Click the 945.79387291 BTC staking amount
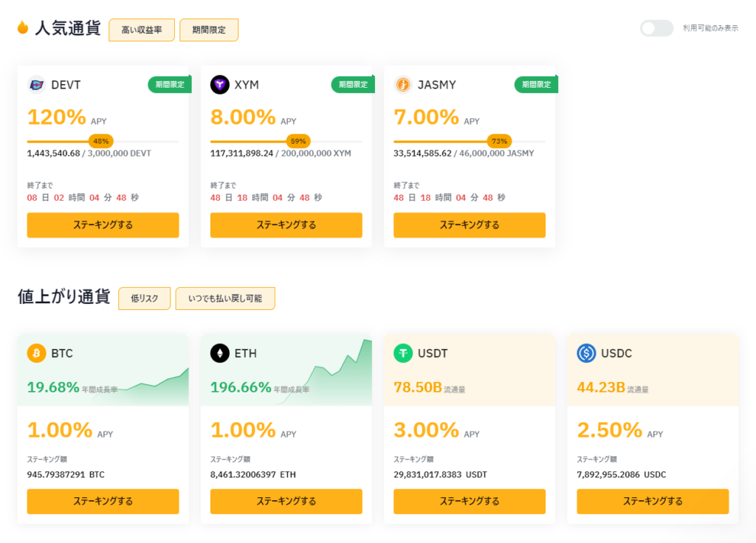This screenshot has width=756, height=543. (x=66, y=474)
